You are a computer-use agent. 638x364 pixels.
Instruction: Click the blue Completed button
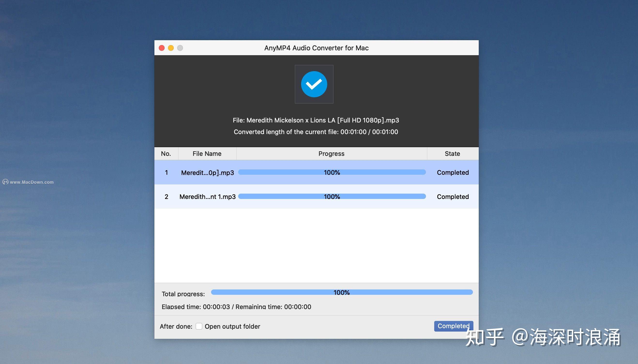coord(454,326)
